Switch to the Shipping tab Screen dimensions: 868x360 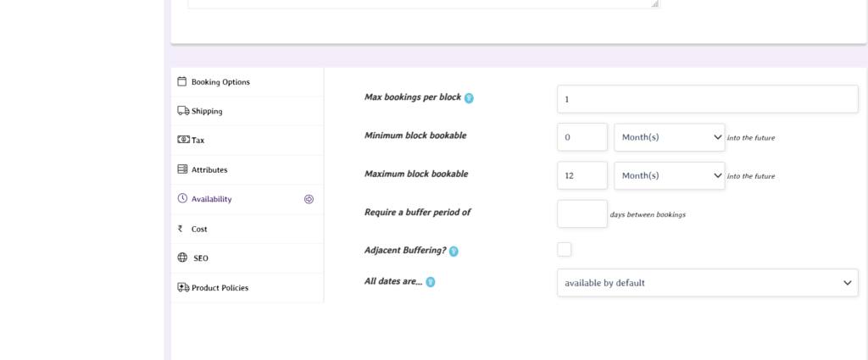coord(207,111)
